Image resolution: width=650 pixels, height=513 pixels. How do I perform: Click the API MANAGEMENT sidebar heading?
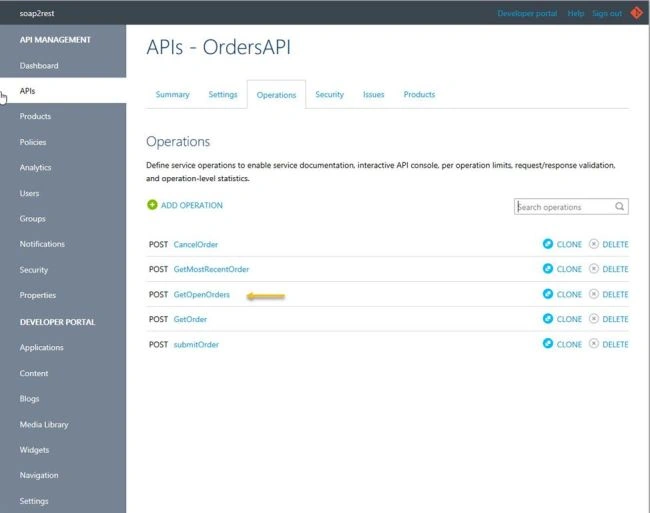[55, 40]
